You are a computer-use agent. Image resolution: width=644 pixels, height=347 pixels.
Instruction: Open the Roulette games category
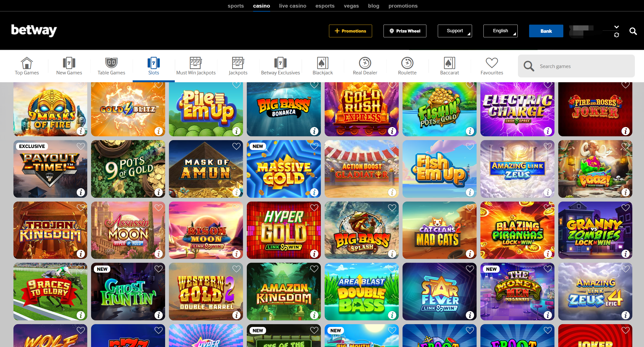[407, 66]
